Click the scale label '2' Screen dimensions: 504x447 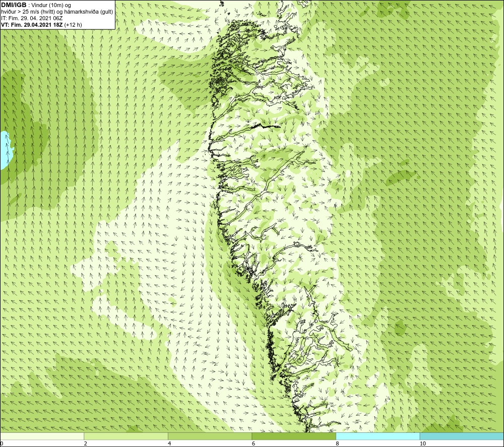(86, 443)
